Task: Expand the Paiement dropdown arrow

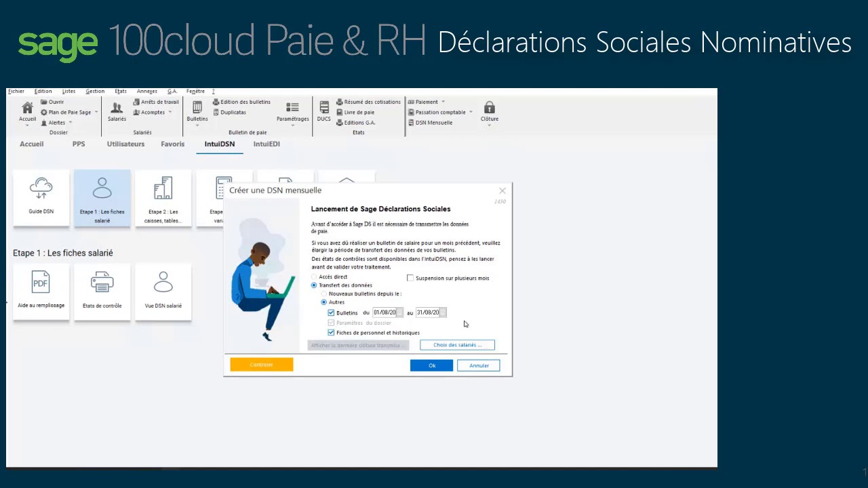Action: tap(443, 102)
